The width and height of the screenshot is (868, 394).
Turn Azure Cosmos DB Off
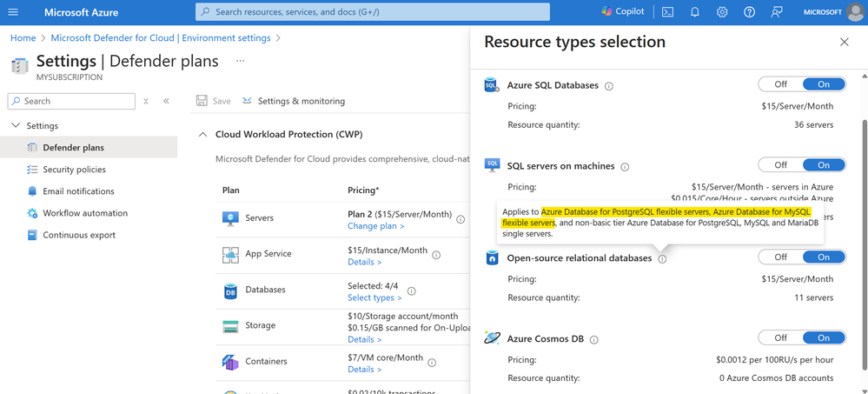780,337
